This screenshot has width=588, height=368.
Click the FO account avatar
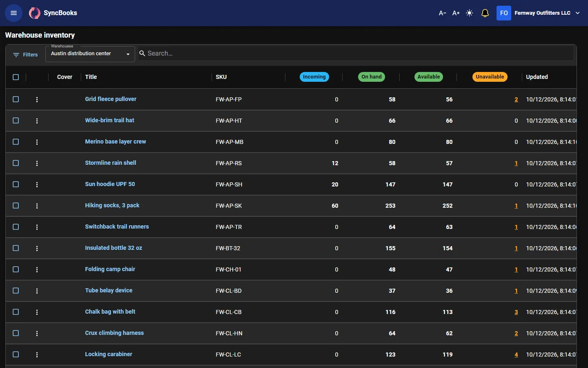[504, 13]
